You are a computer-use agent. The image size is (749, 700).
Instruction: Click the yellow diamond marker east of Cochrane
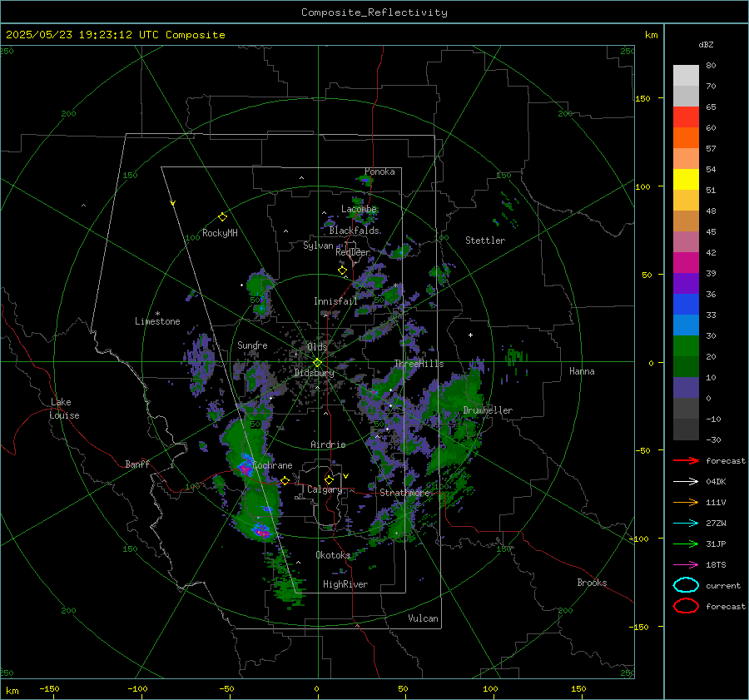(x=285, y=480)
